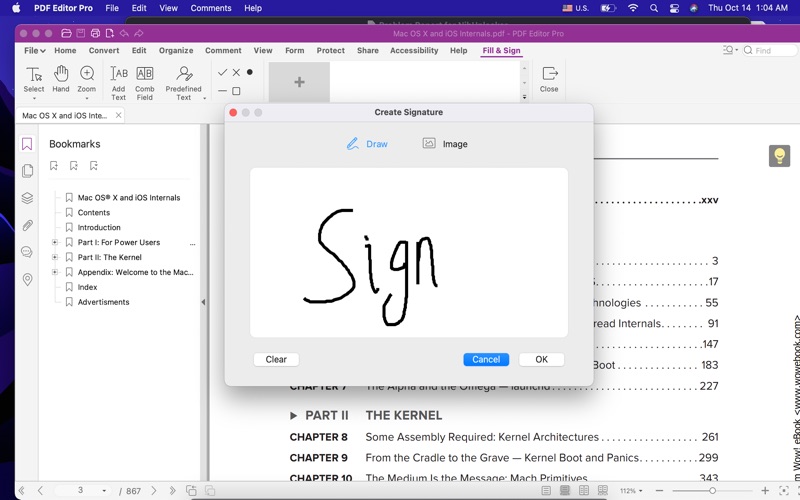
Task: Open the Contents bookmark
Action: 94,213
